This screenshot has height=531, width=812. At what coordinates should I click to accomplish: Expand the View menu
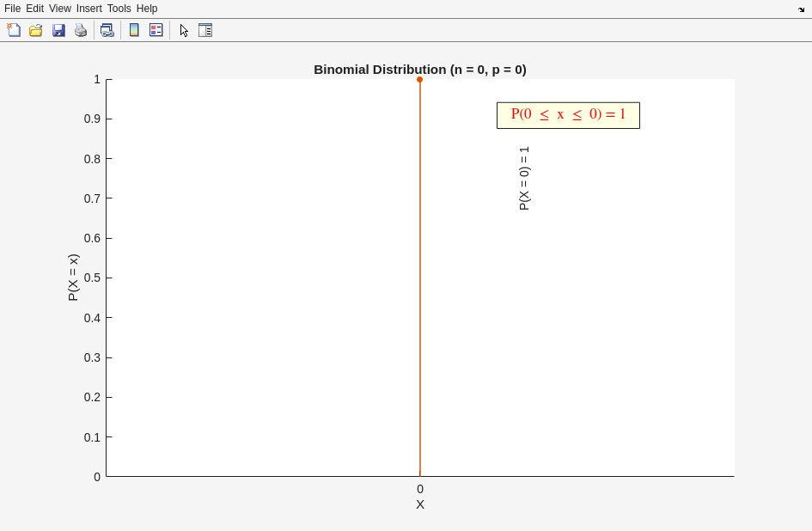(60, 9)
